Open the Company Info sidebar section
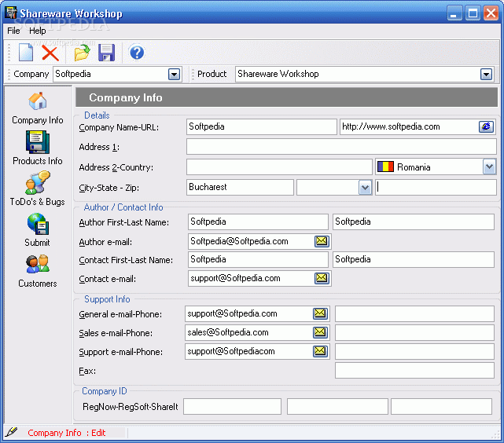504x443 pixels. [38, 108]
